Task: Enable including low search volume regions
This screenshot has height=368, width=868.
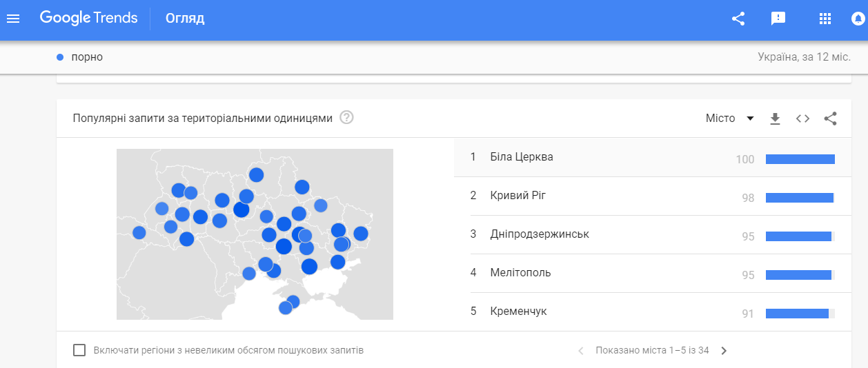Action: (79, 350)
